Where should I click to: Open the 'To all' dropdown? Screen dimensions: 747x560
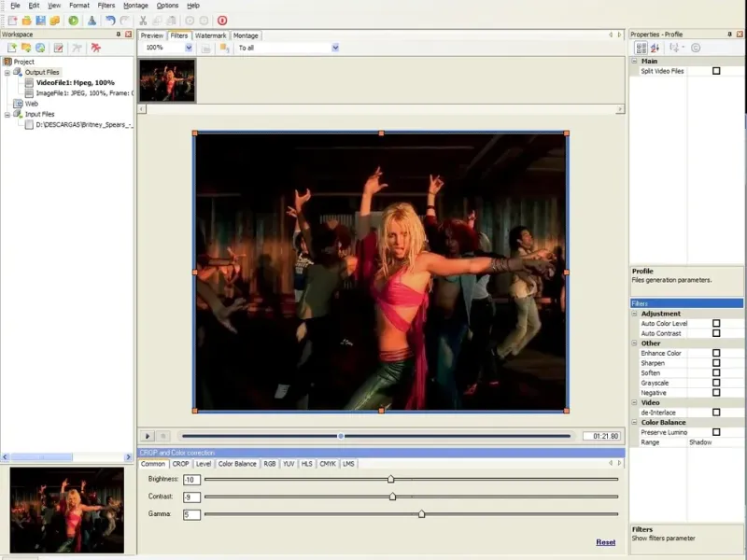click(x=334, y=48)
